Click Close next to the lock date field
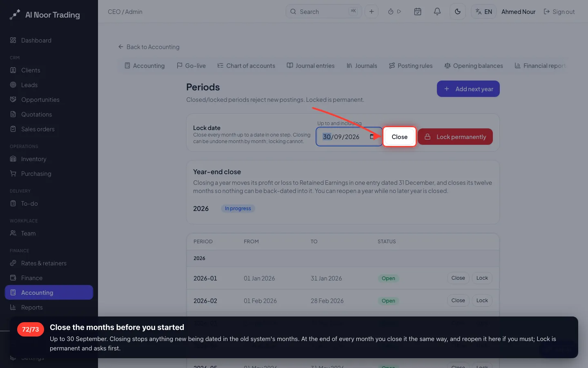Viewport: 588px width, 368px height. coord(399,137)
